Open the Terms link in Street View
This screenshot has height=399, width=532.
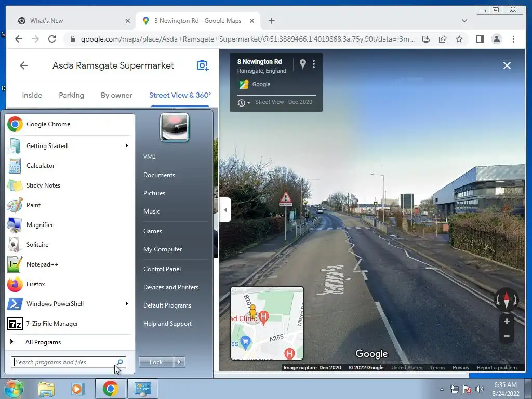click(437, 368)
